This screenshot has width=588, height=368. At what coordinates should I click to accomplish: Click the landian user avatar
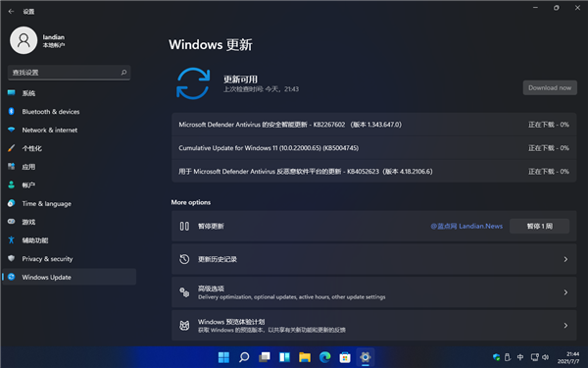click(24, 40)
